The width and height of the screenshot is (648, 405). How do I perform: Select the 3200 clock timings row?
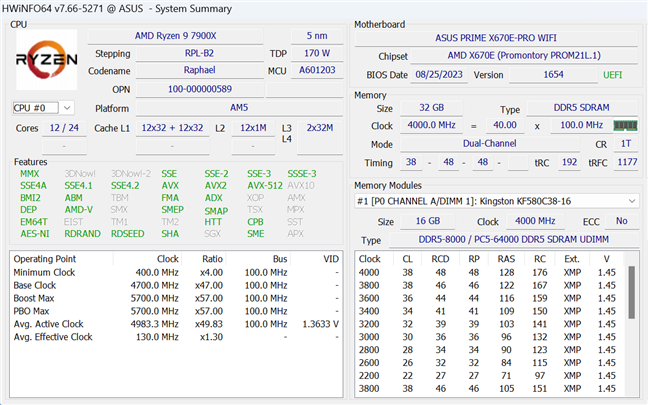click(x=491, y=324)
